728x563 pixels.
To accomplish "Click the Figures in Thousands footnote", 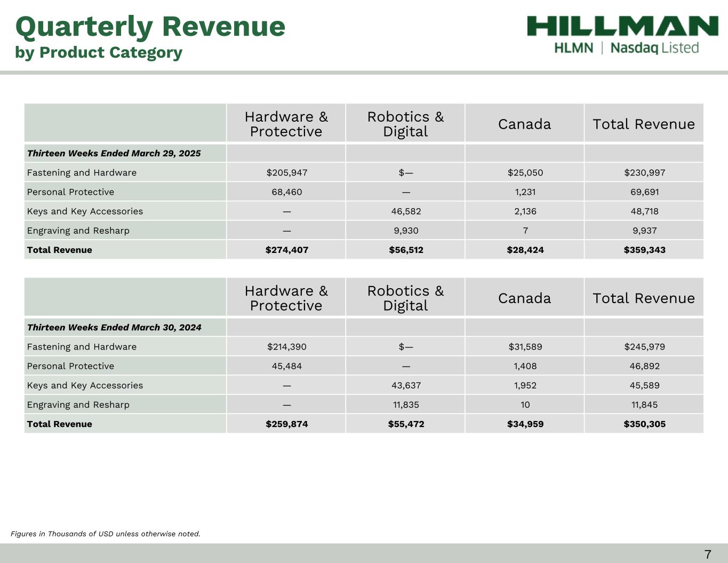I will (x=106, y=534).
